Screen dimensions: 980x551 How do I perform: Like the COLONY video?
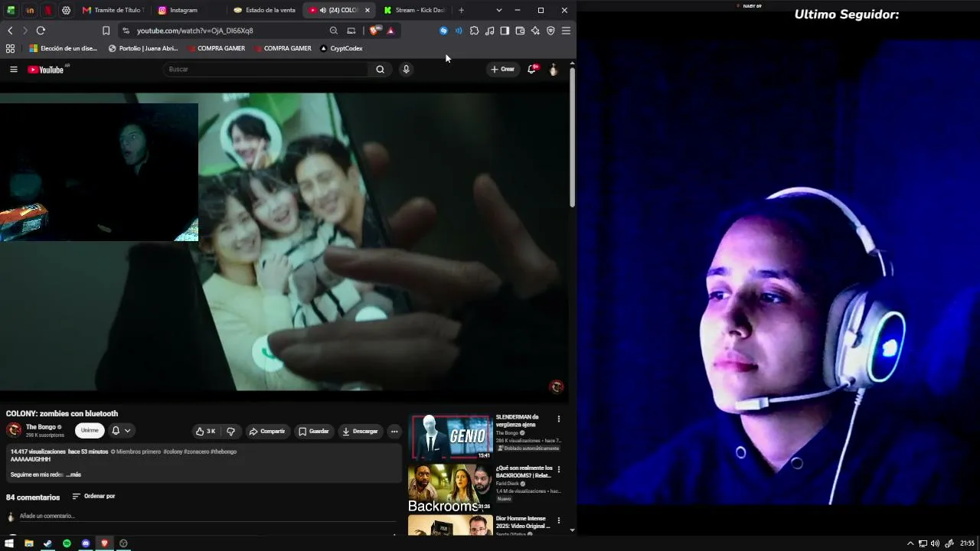point(205,432)
